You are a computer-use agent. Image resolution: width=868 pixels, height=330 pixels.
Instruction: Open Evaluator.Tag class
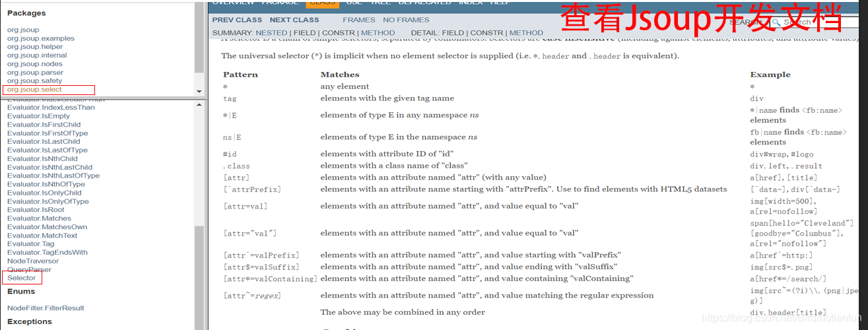pos(30,244)
